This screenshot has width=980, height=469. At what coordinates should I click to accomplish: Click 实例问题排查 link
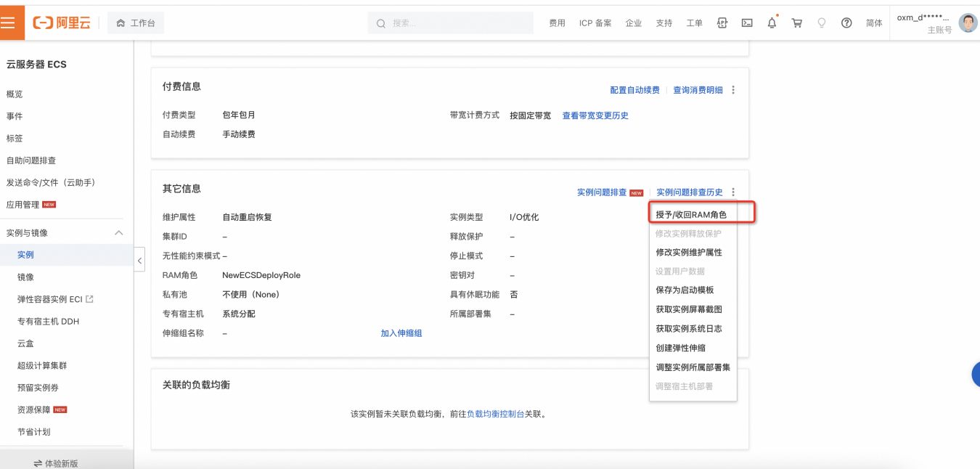pos(602,192)
